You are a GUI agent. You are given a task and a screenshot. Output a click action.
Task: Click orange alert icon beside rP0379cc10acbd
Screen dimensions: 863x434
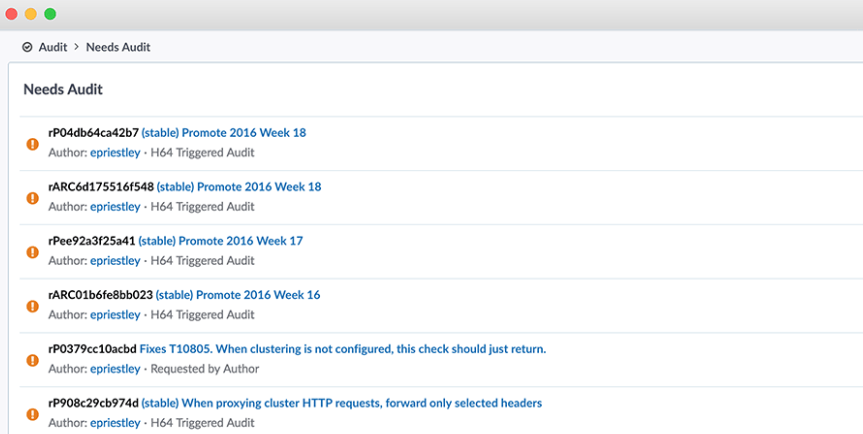point(32,359)
